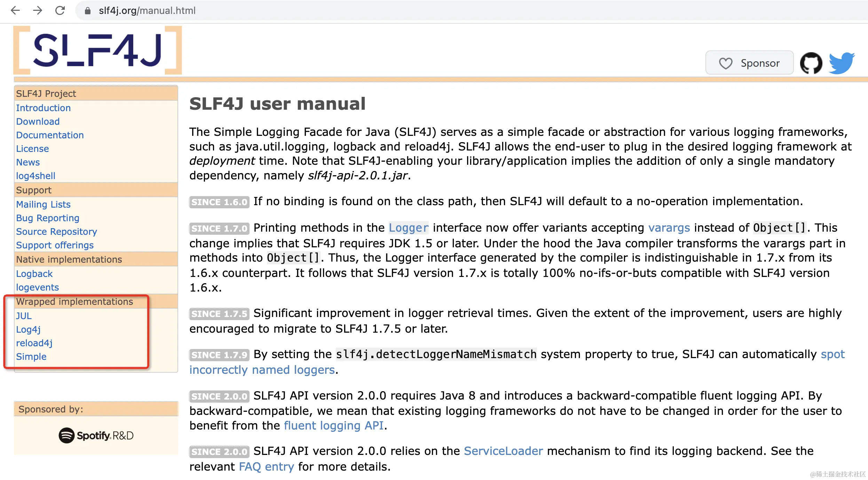
Task: Select Logback under Native implementations
Action: coord(34,274)
